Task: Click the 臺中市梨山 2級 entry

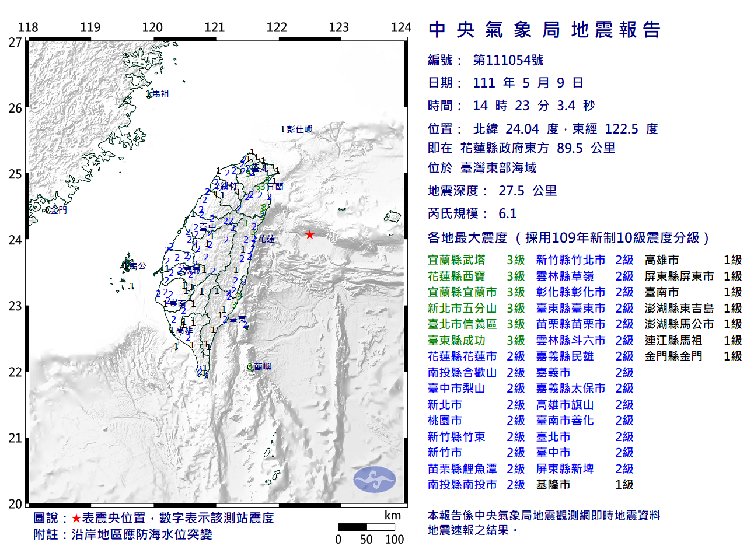Action: [x=476, y=388]
